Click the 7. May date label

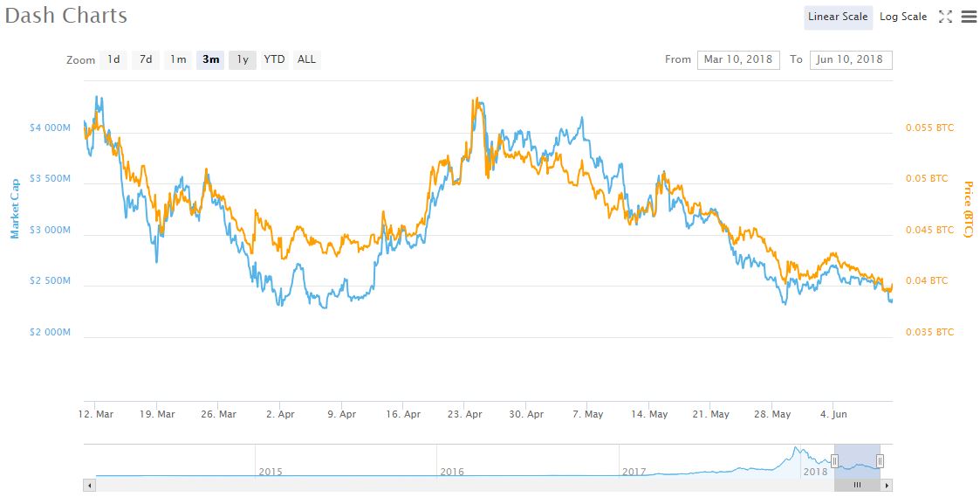[587, 414]
